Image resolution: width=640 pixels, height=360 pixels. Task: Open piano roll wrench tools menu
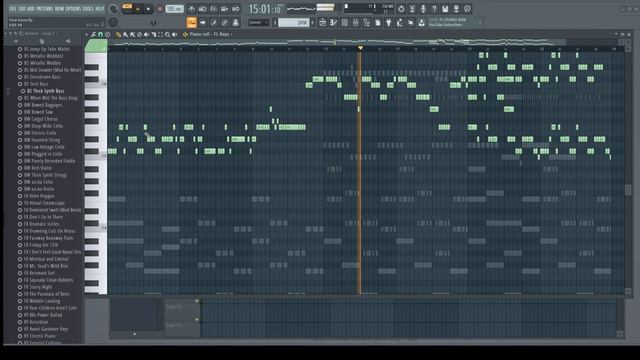94,35
